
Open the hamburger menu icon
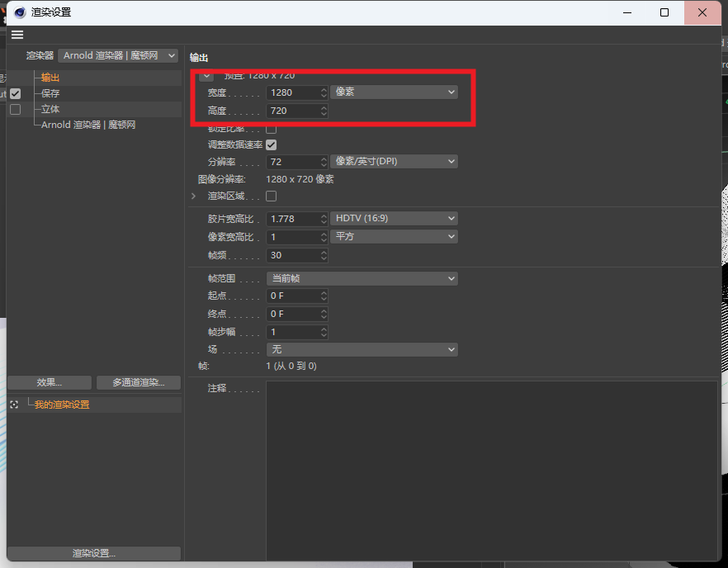click(17, 35)
